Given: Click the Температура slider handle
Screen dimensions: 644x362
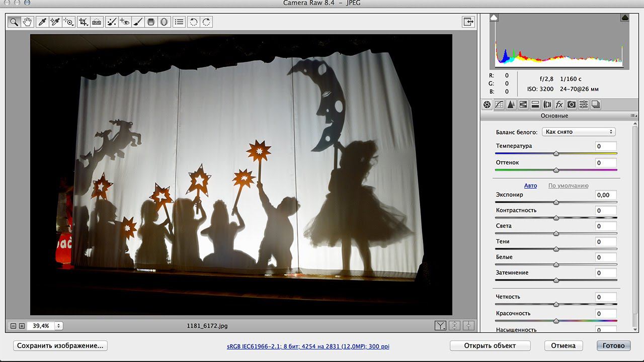Looking at the screenshot, I should 556,153.
